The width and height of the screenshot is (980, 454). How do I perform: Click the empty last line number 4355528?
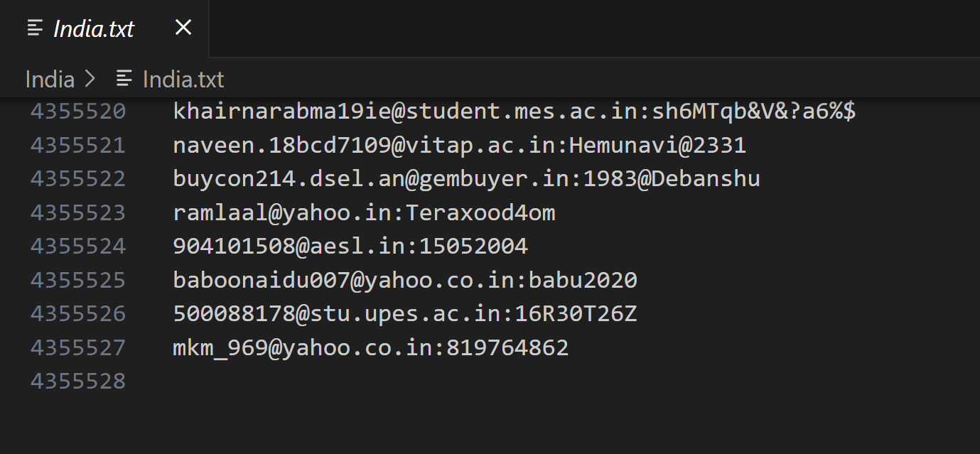[78, 381]
